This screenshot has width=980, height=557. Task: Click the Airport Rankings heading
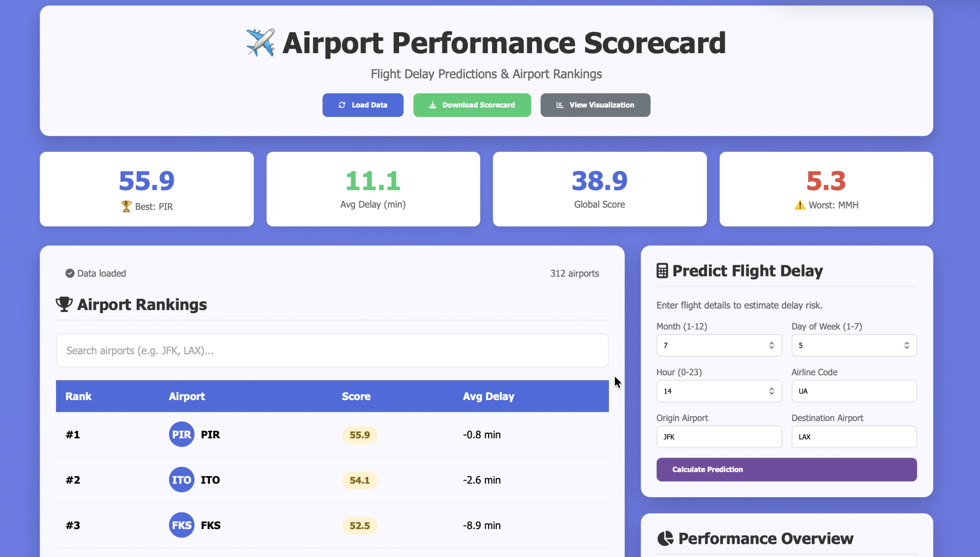142,305
